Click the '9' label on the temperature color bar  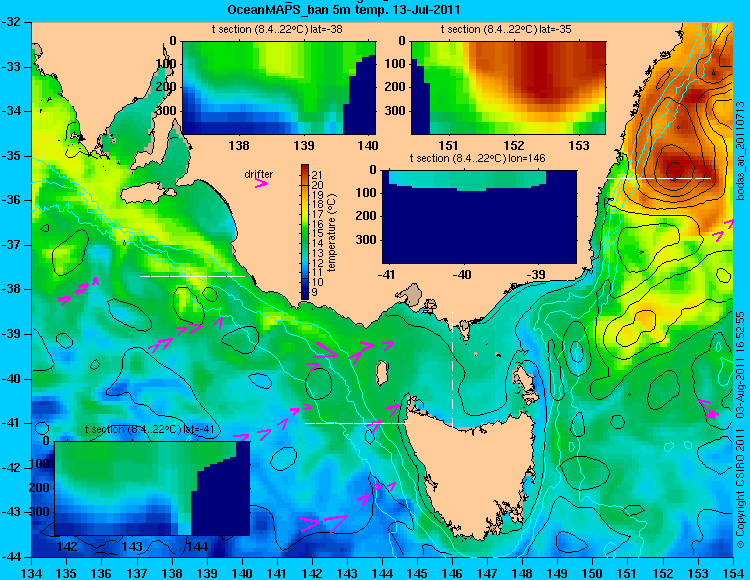(x=314, y=292)
